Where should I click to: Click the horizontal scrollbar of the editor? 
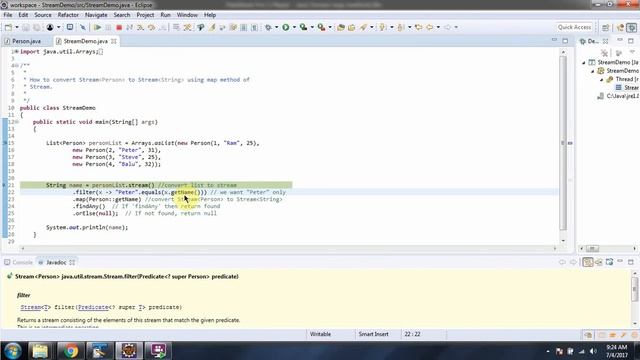tap(289, 248)
